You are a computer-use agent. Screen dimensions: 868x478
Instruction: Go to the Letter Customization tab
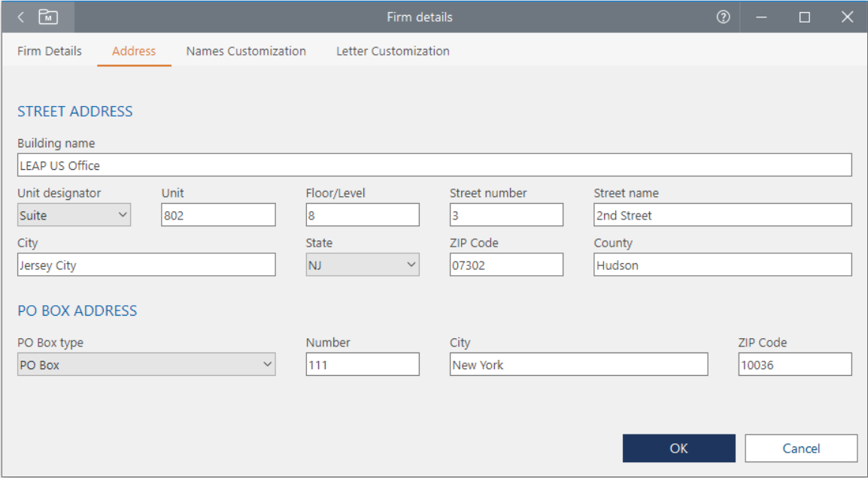[393, 51]
